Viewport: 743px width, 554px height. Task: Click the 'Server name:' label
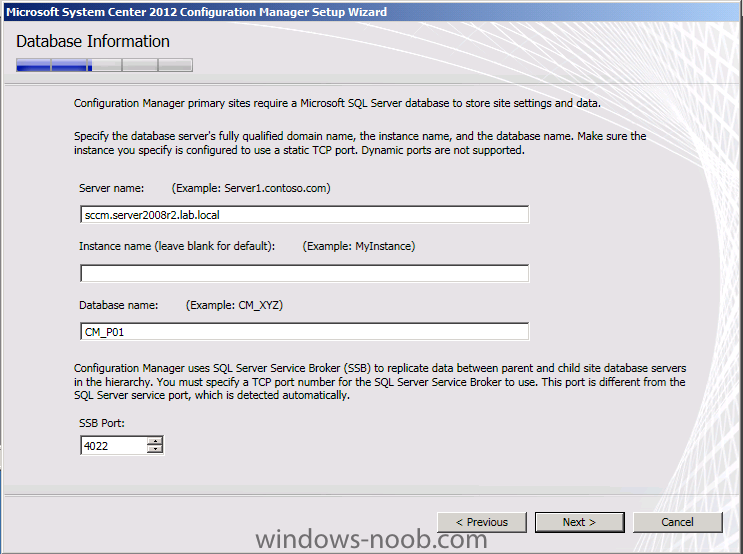pyautogui.click(x=111, y=188)
